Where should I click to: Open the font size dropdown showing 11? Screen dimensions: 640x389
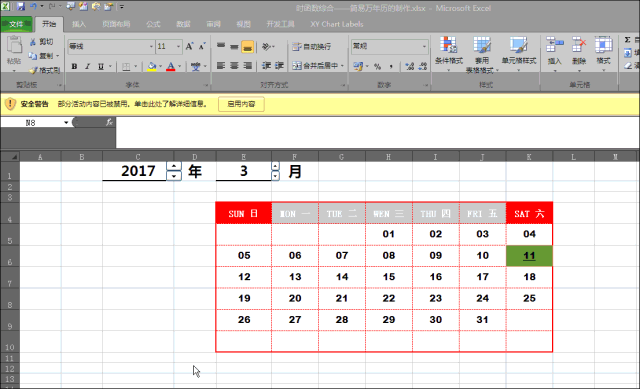point(178,46)
